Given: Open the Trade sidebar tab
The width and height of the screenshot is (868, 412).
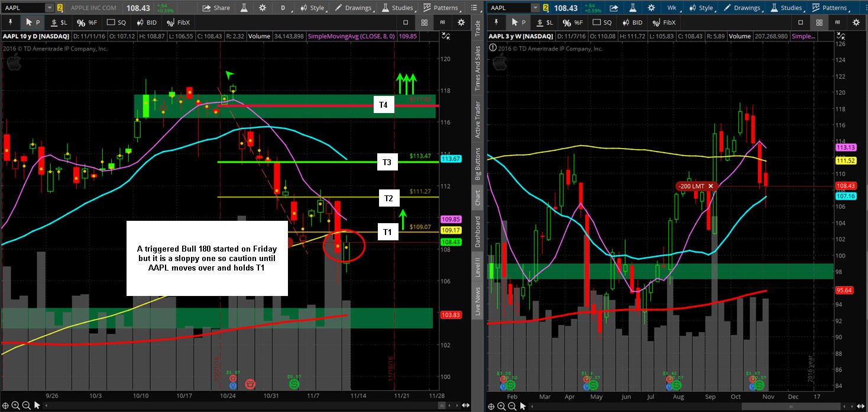Looking at the screenshot, I should 478,27.
